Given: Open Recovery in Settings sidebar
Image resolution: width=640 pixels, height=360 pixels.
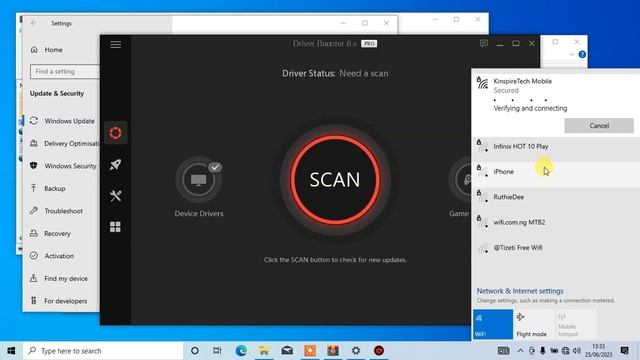Looking at the screenshot, I should click(x=50, y=233).
